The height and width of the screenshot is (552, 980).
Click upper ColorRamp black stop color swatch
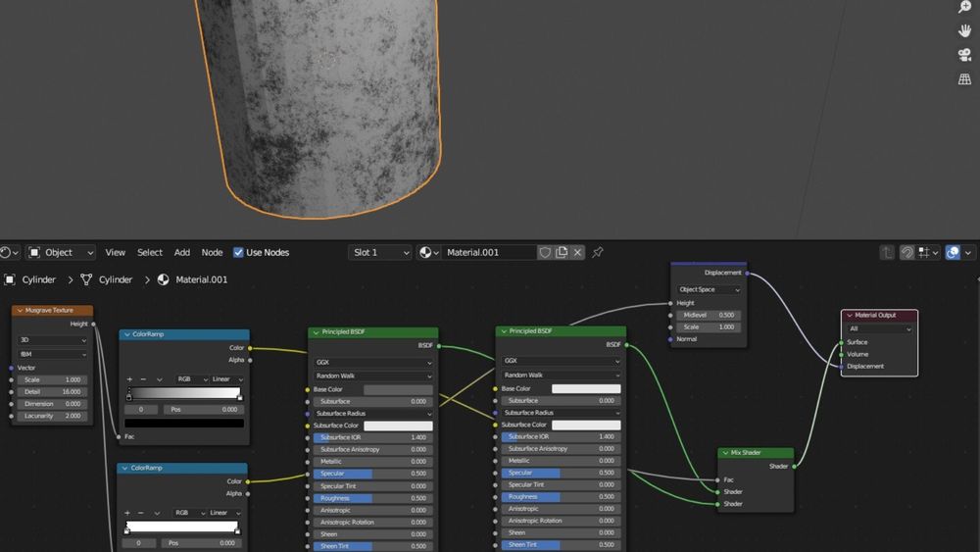click(x=184, y=424)
